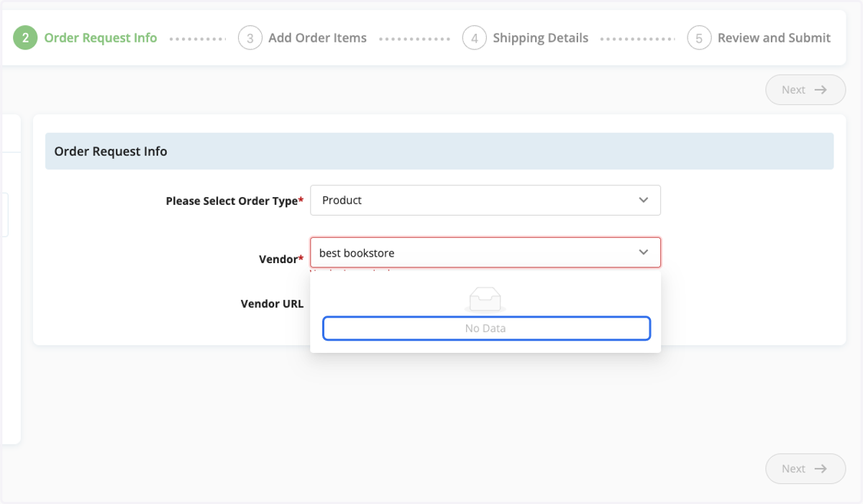Image resolution: width=863 pixels, height=504 pixels.
Task: Click the top Next button
Action: point(805,90)
